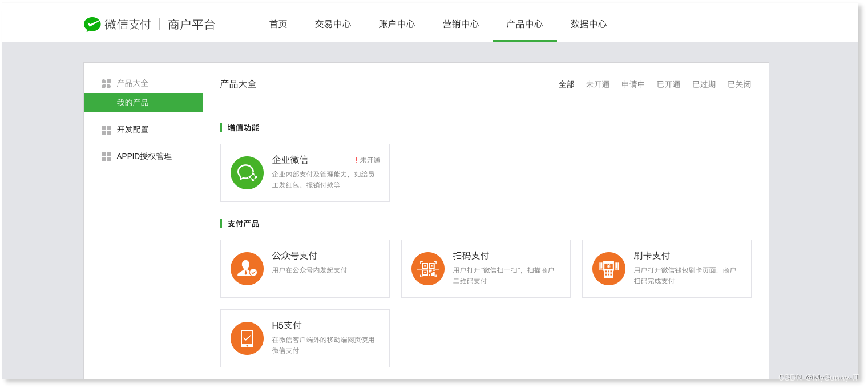Open the H5支付 product title

point(286,325)
